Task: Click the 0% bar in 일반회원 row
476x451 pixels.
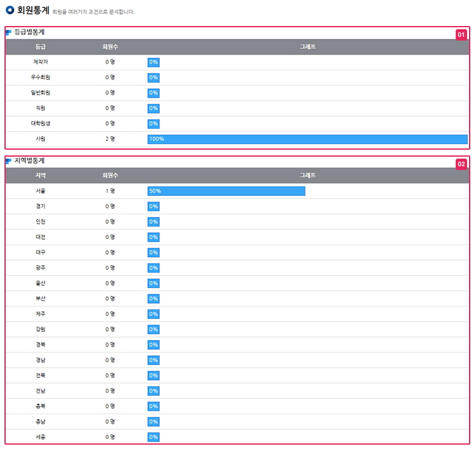Action: 154,93
